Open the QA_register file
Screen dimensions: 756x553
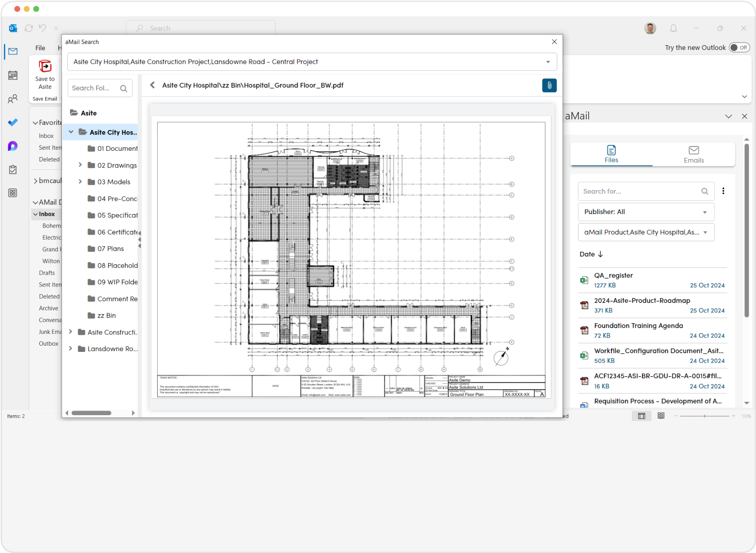[614, 275]
